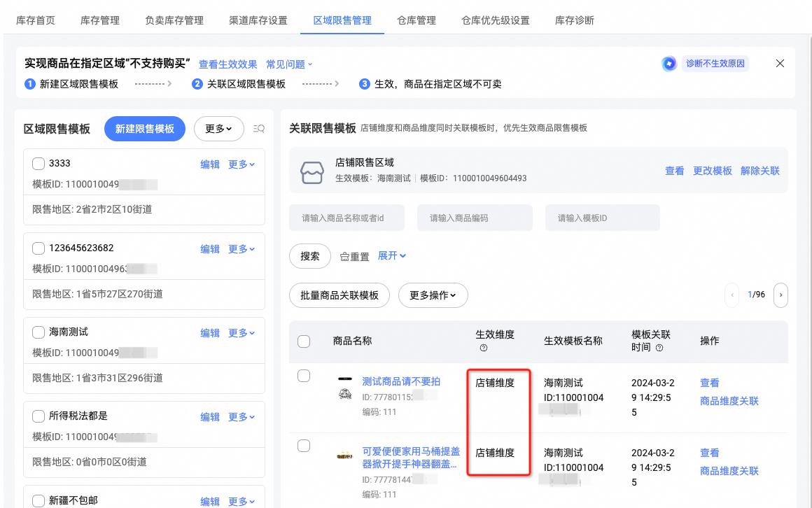This screenshot has width=812, height=508.
Task: Switch to 渠道库存设置 tab
Action: (258, 20)
